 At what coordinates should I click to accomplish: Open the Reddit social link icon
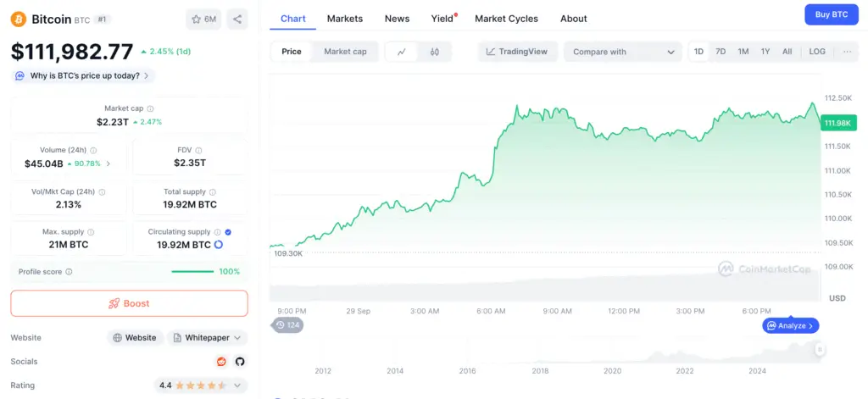(222, 362)
